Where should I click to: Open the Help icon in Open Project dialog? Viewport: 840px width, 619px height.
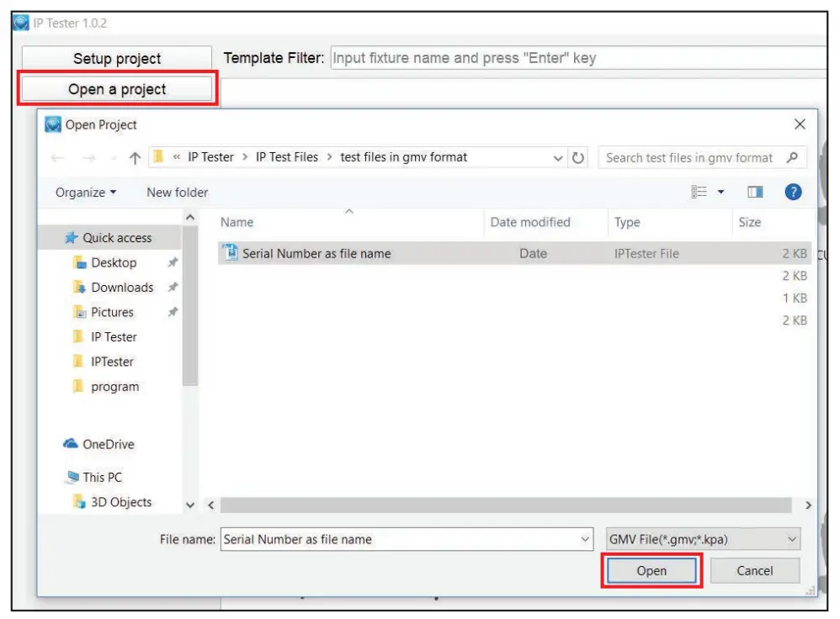click(x=792, y=192)
